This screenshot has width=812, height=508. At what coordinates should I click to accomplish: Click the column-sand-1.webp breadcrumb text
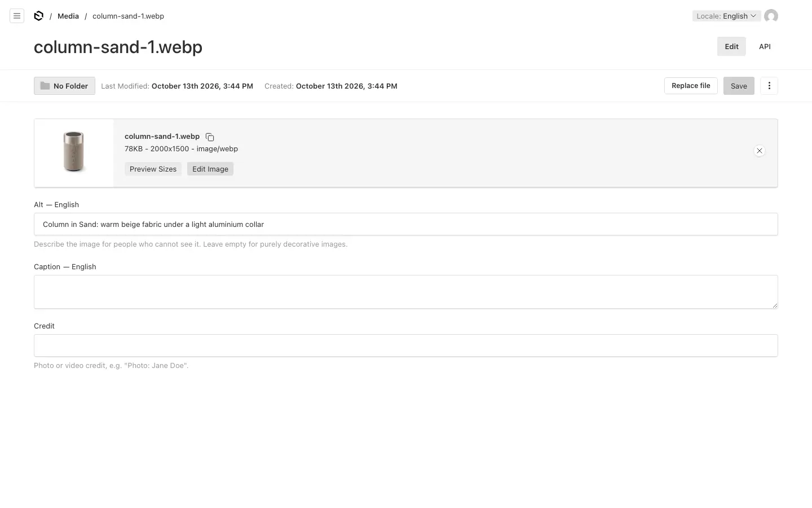coord(128,16)
